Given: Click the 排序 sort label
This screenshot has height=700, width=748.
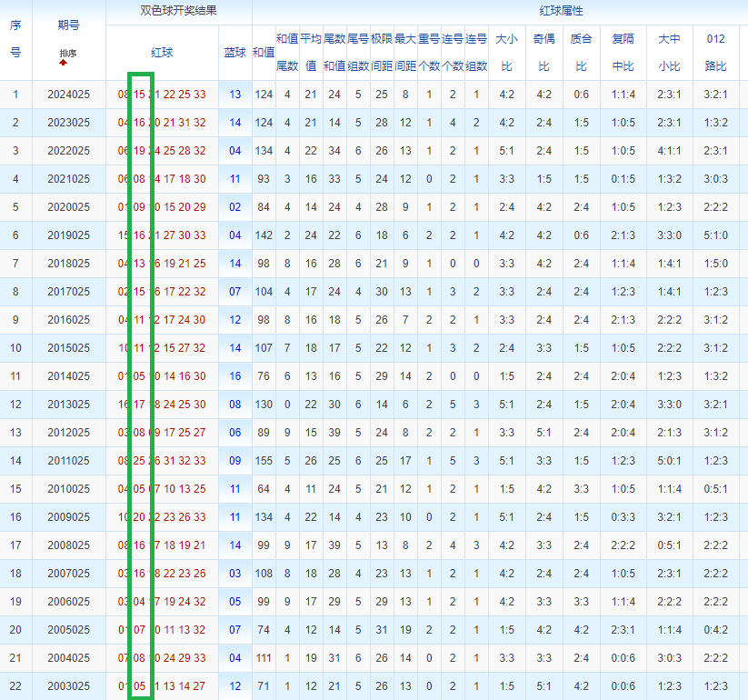Looking at the screenshot, I should (68, 54).
